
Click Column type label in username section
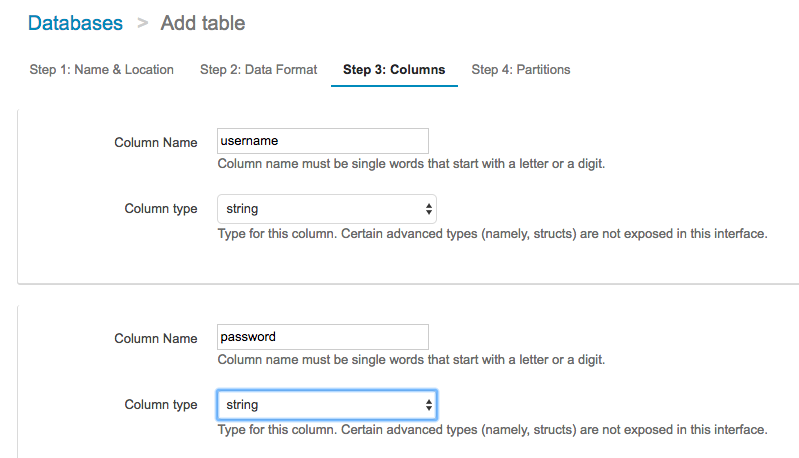160,209
